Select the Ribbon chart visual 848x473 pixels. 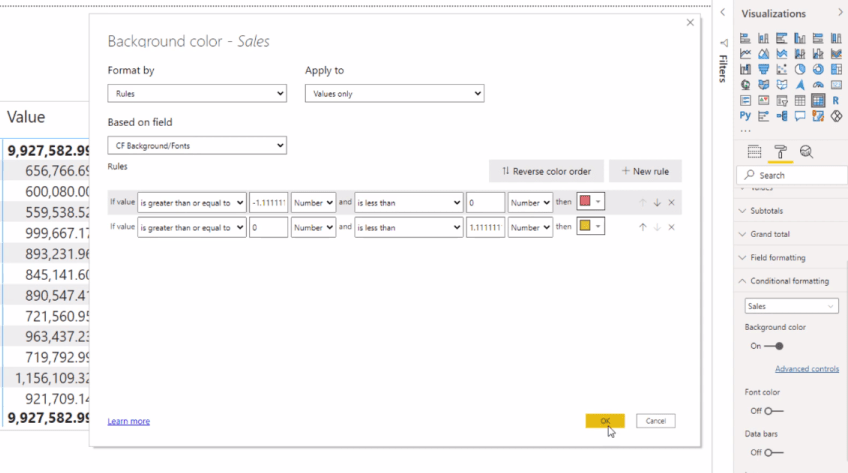coord(836,54)
